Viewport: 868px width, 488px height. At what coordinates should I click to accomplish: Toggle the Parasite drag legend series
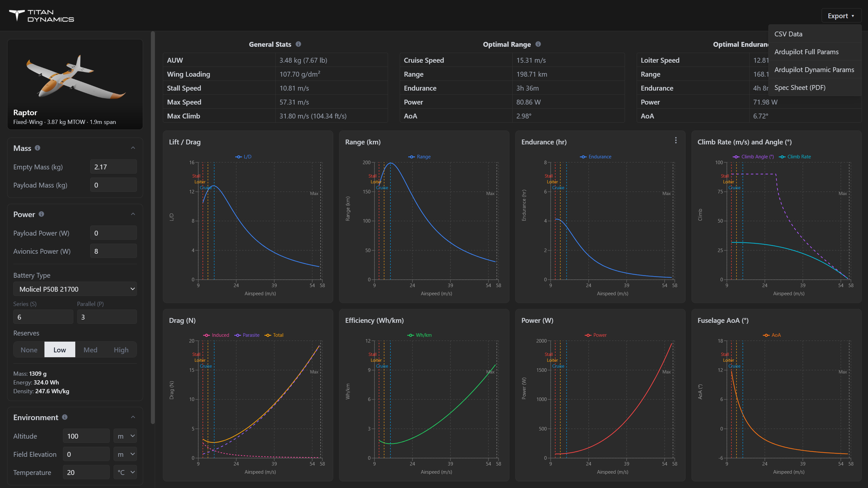click(x=247, y=335)
